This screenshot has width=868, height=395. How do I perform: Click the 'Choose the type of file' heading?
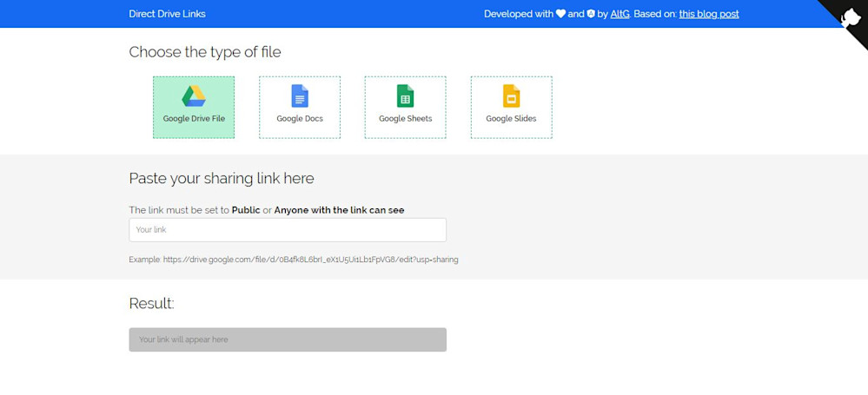205,52
